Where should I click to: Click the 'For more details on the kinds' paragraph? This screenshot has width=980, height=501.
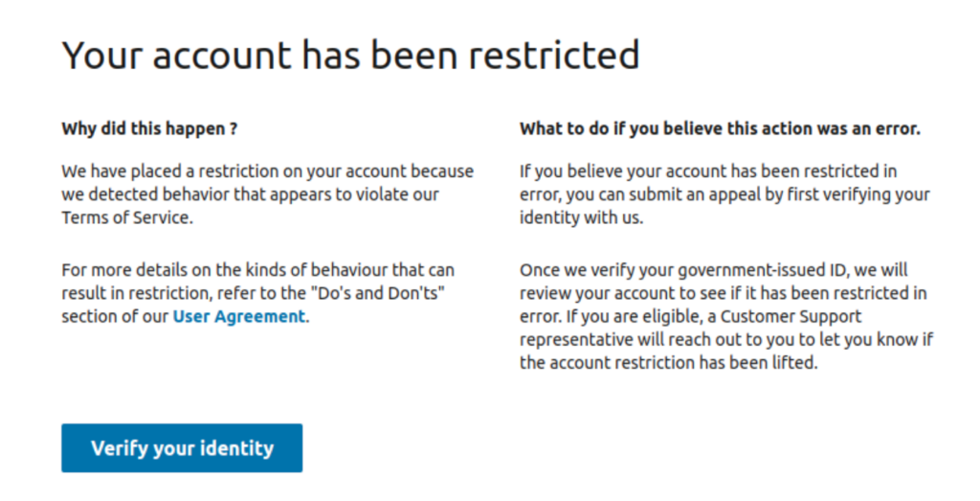258,293
